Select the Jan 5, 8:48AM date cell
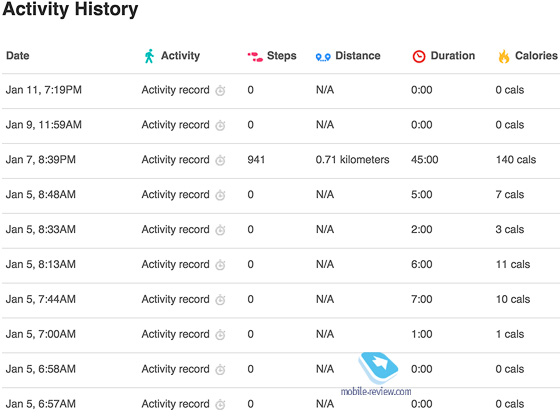560x416 pixels. tap(41, 195)
